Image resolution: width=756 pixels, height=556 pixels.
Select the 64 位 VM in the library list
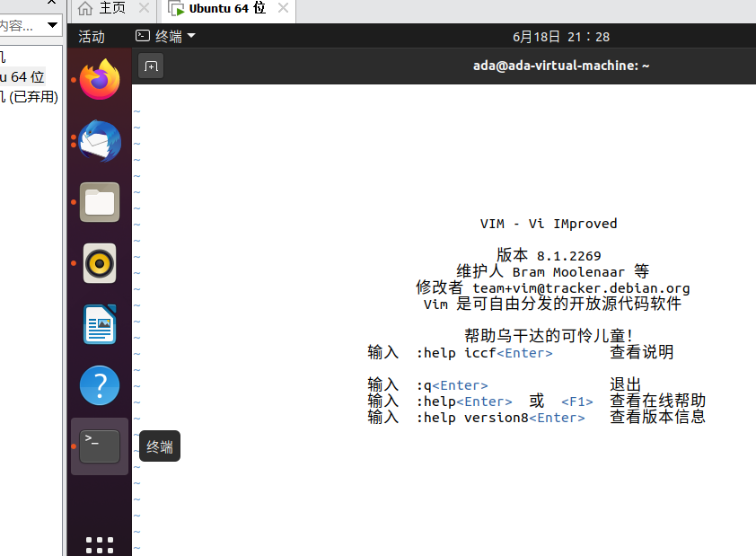coord(22,76)
